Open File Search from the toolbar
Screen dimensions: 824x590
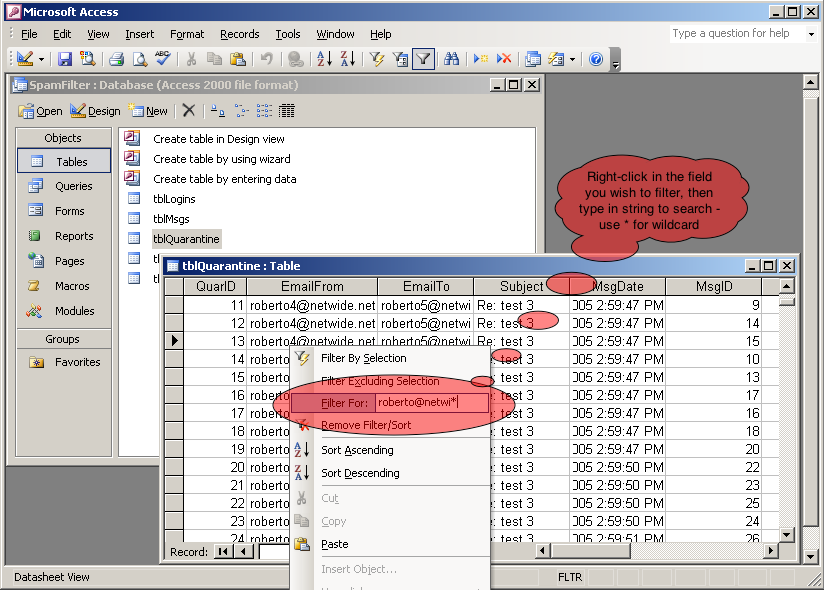(x=87, y=59)
